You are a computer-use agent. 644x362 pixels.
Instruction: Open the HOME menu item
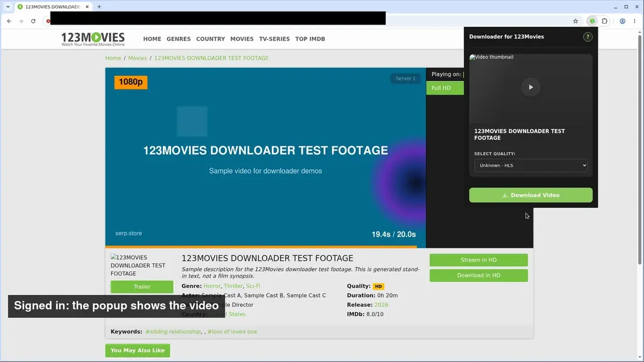[152, 39]
